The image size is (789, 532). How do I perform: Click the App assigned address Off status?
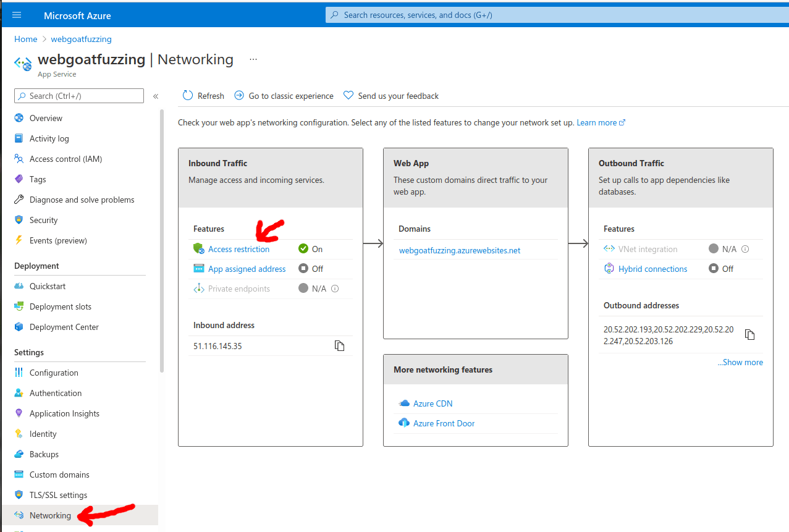coord(311,269)
